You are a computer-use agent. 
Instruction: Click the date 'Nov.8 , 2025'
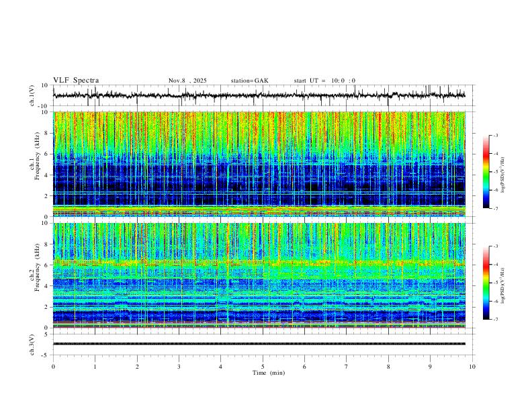point(187,81)
